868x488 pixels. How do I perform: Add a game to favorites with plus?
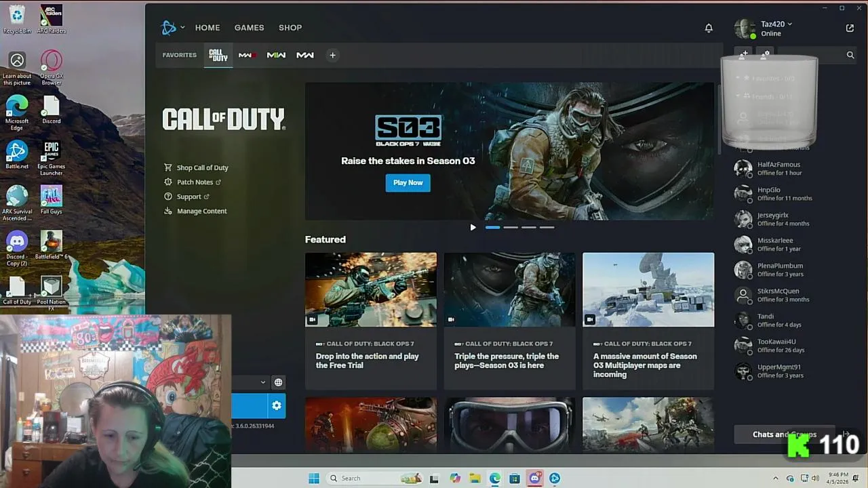click(332, 55)
